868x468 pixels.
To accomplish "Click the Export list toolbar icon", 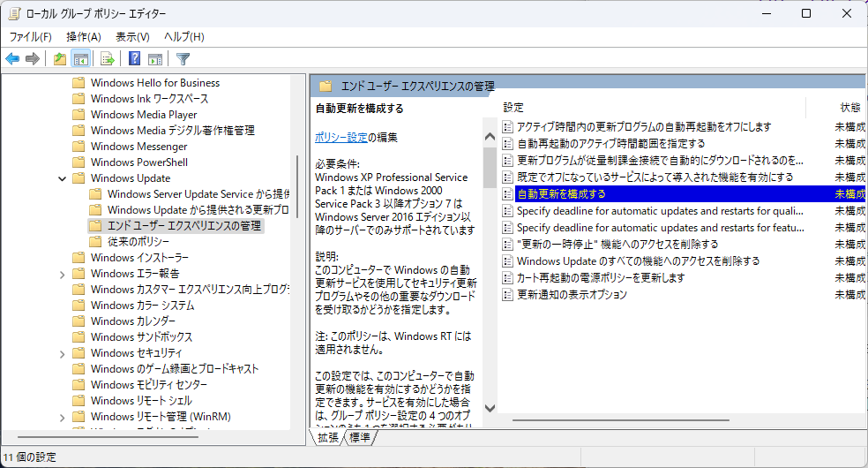I will [x=108, y=58].
